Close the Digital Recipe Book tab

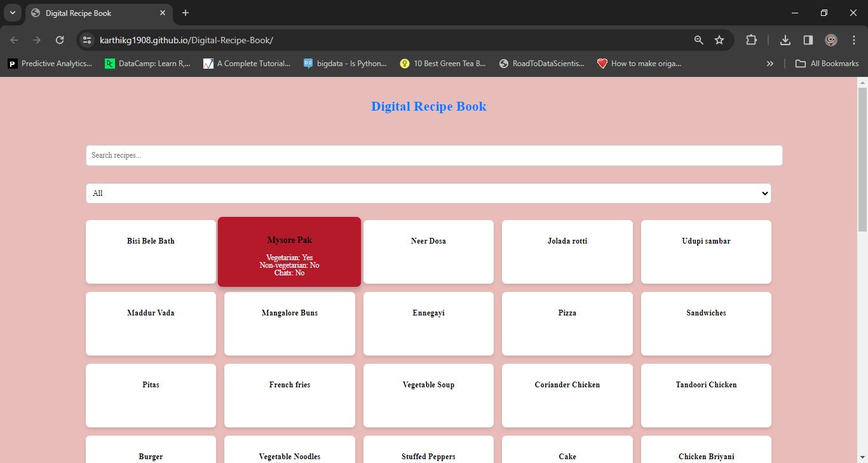click(163, 13)
